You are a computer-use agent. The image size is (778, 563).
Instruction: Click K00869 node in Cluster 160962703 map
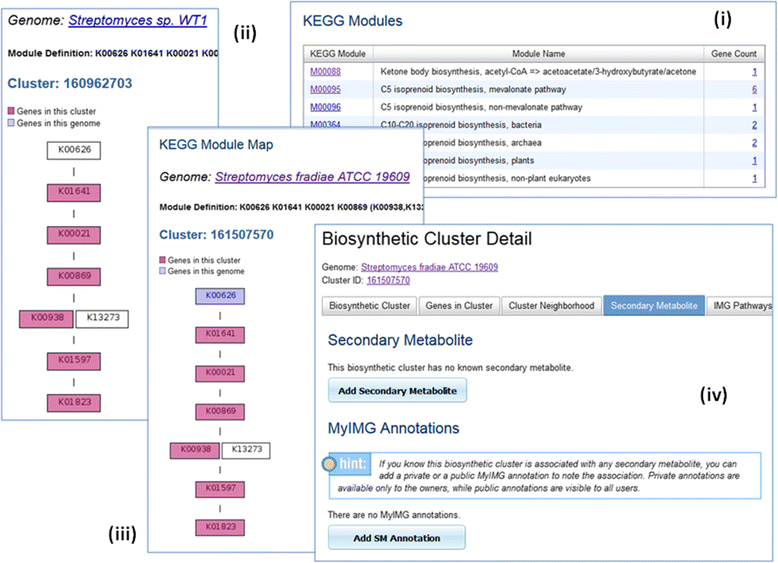74,277
